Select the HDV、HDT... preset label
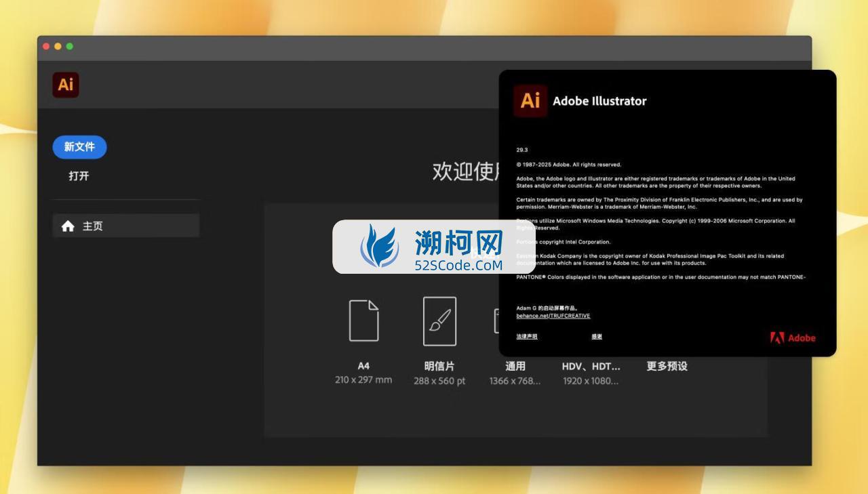The image size is (868, 494). (591, 366)
